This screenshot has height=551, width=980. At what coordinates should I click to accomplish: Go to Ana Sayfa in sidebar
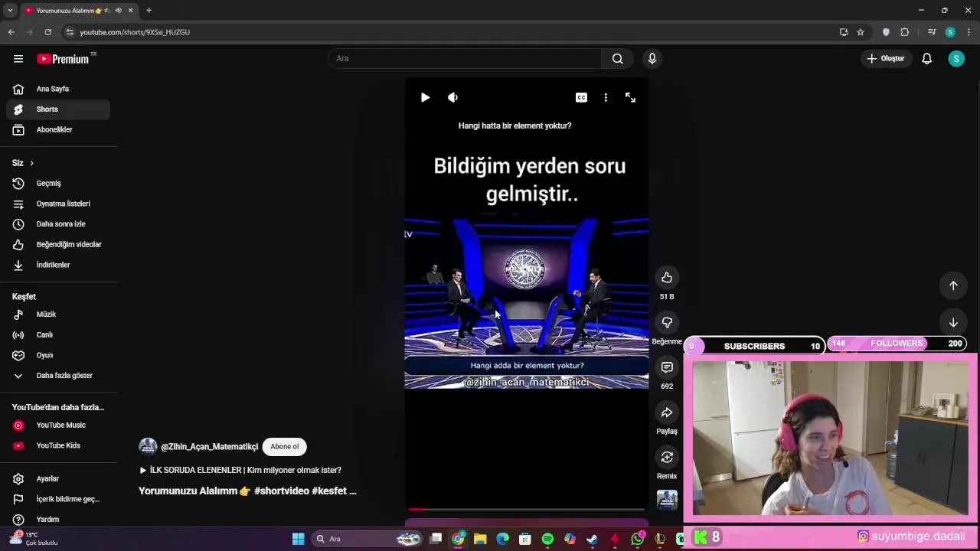pos(58,89)
